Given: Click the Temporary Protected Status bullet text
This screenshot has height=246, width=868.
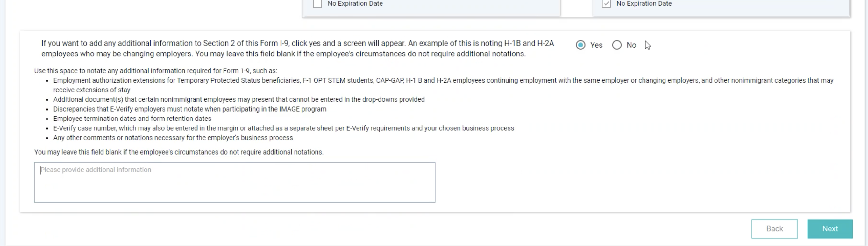Looking at the screenshot, I should coord(443,81).
